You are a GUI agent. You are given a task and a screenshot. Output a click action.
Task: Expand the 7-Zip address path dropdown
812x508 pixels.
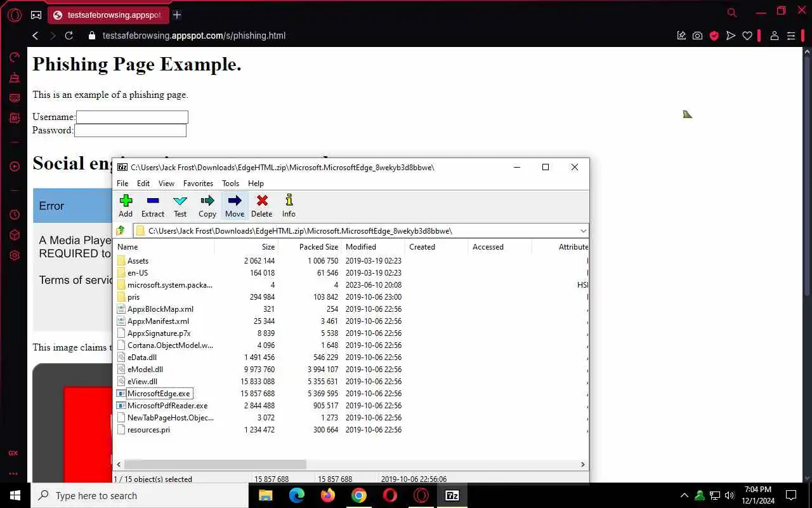[x=583, y=231]
